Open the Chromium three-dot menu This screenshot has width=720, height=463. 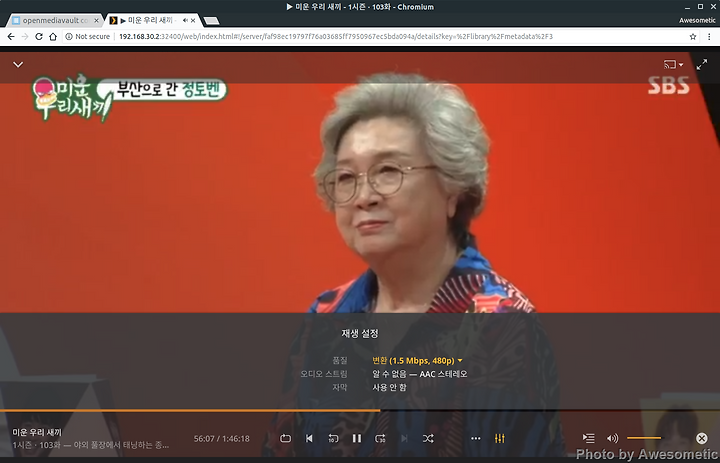coord(709,36)
